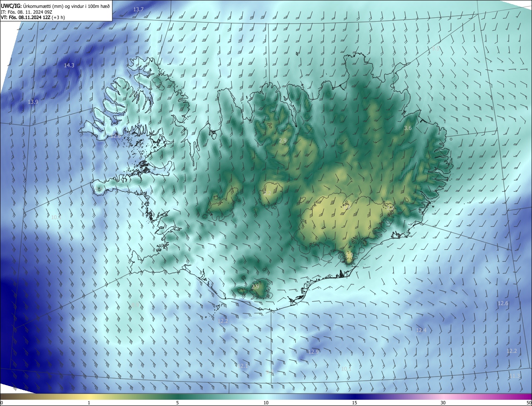Click the 14.3 value label on the map
Viewport: 532px width, 406px height.
click(x=69, y=66)
